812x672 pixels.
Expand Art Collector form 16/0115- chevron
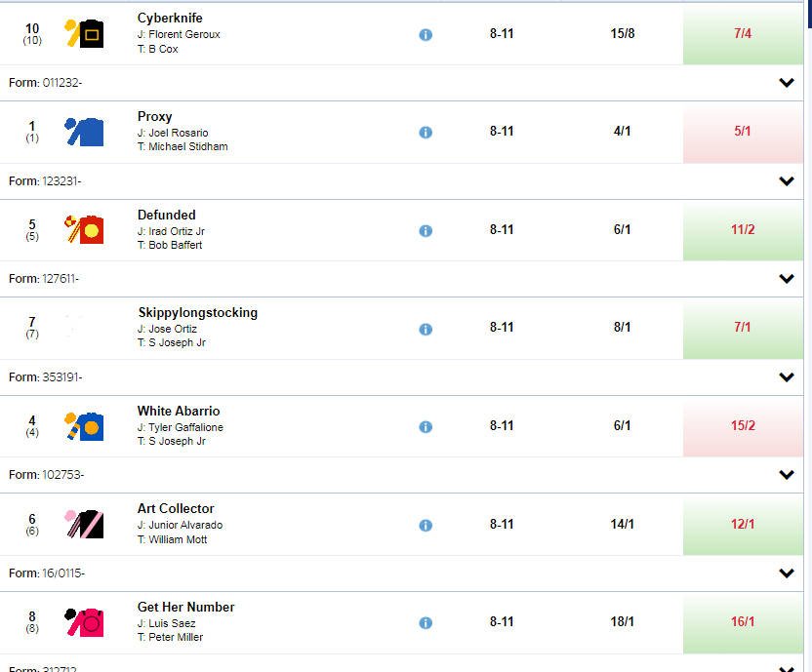click(x=786, y=573)
